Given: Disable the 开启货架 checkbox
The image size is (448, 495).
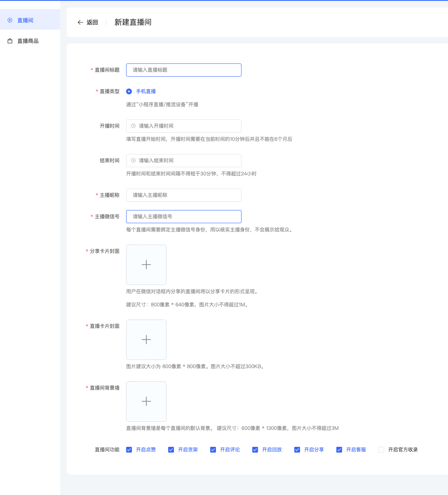Looking at the screenshot, I should tap(171, 450).
